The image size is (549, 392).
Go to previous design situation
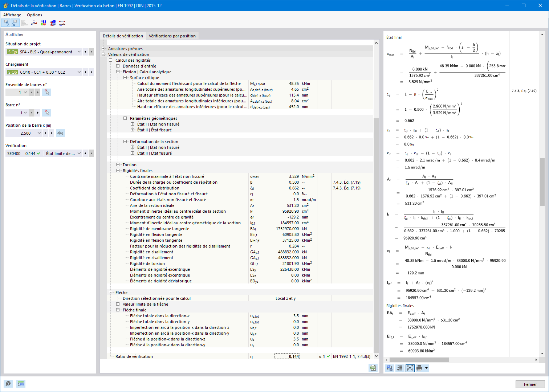pyautogui.click(x=86, y=52)
